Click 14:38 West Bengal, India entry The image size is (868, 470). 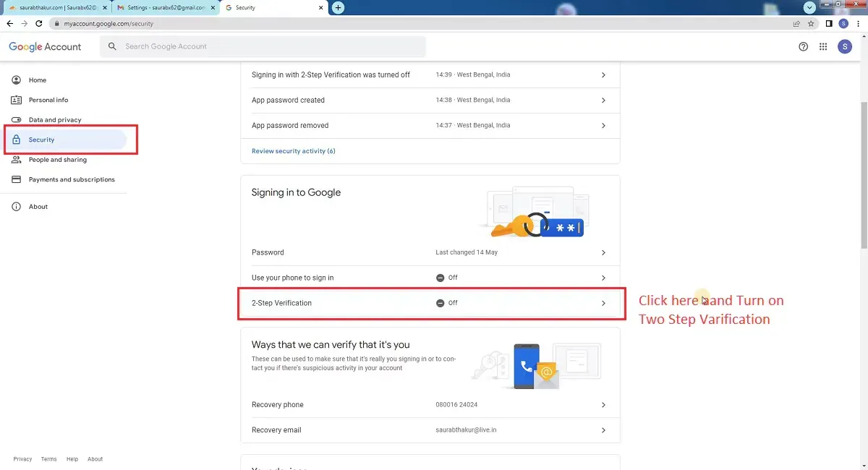coord(472,101)
